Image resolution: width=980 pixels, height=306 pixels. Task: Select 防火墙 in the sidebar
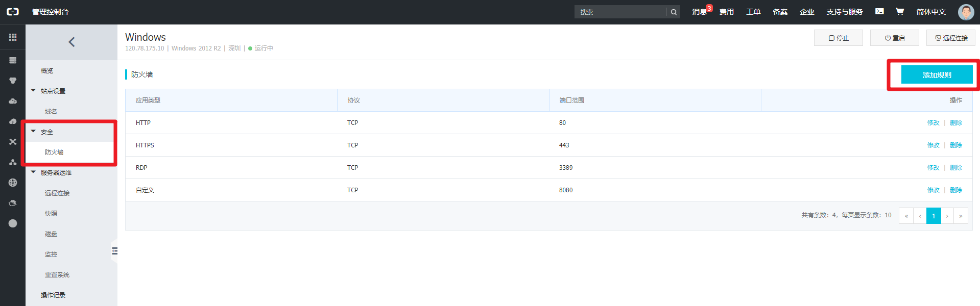[x=54, y=152]
